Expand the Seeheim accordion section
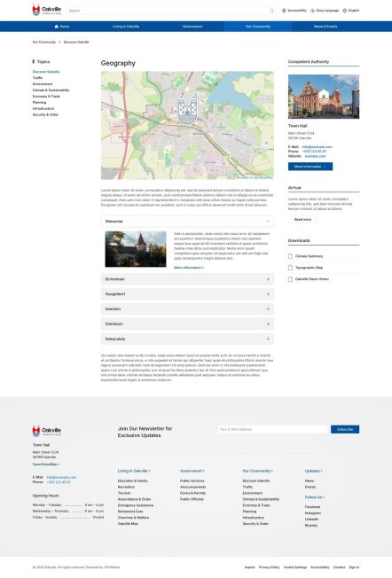The height and width of the screenshot is (578, 392). [187, 309]
